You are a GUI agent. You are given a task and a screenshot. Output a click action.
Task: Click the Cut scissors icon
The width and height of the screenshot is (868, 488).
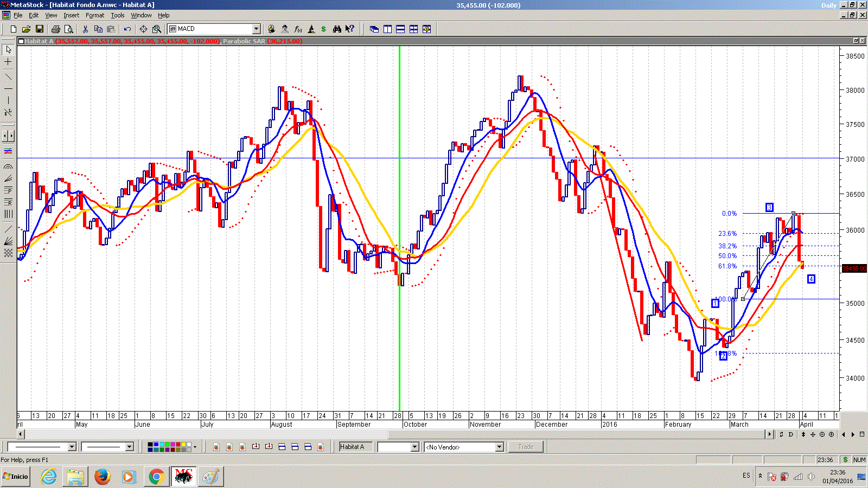point(85,29)
